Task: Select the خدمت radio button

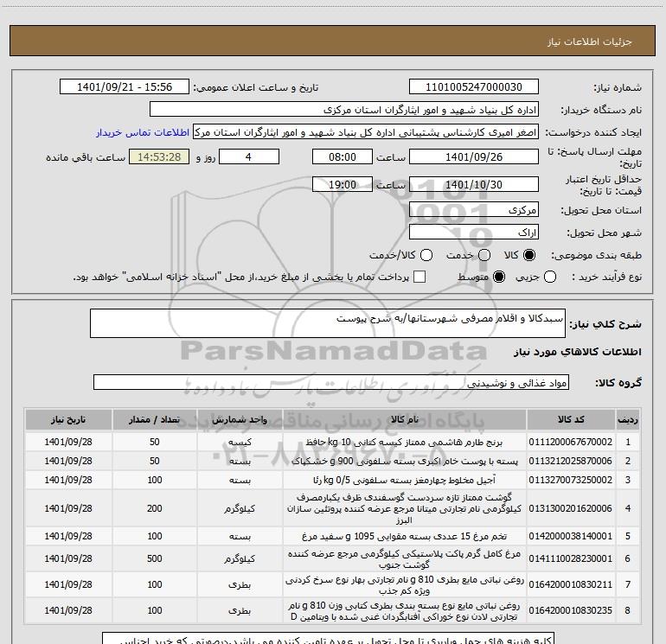Action: point(484,255)
